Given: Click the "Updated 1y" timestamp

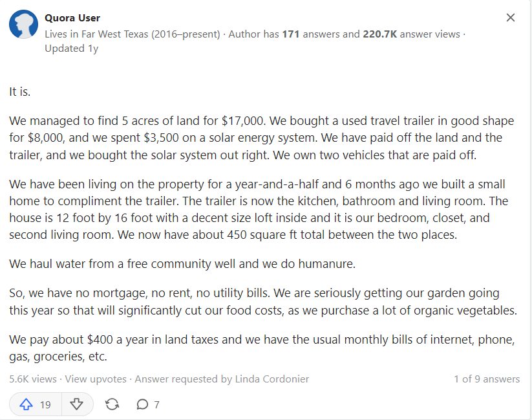Looking at the screenshot, I should click(x=71, y=49).
